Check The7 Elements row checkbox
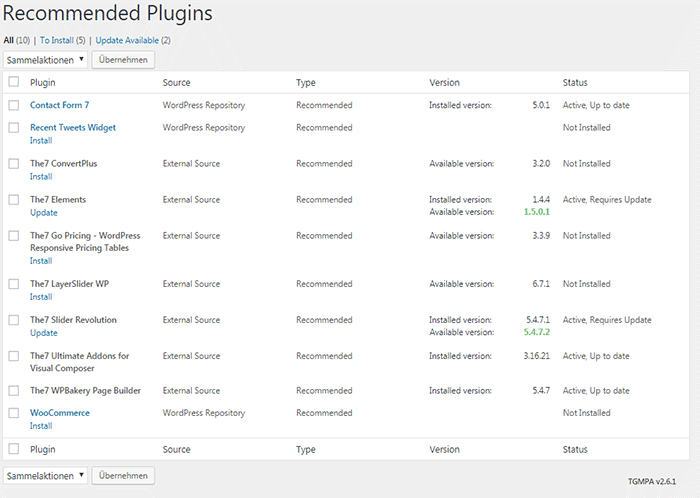This screenshot has height=498, width=700. (x=14, y=199)
